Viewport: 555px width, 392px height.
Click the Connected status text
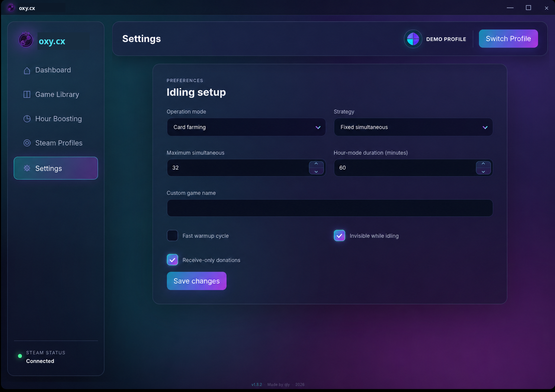pyautogui.click(x=40, y=361)
